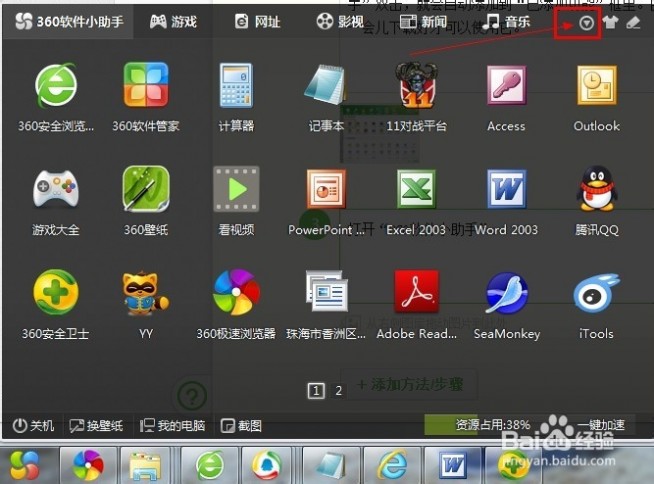Image resolution: width=654 pixels, height=484 pixels.
Task: Click 一键加速 speed-up button
Action: pyautogui.click(x=601, y=425)
